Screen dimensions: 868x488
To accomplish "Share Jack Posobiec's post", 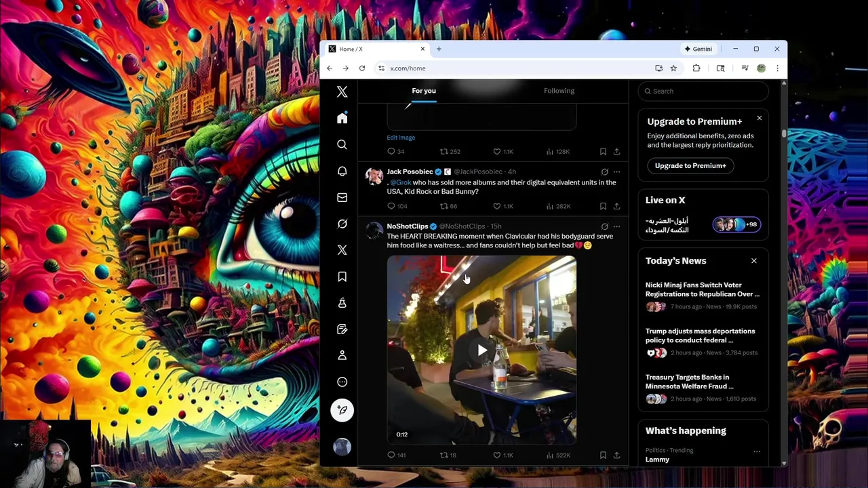I will pos(616,206).
